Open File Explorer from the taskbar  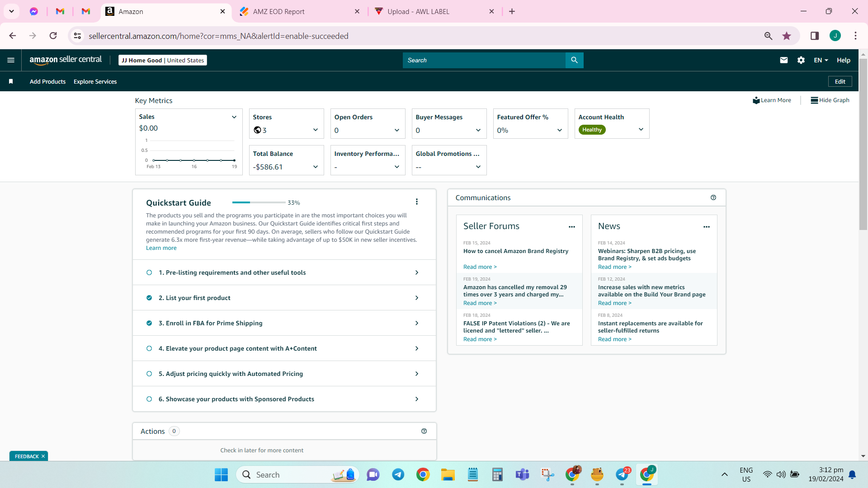tap(448, 474)
